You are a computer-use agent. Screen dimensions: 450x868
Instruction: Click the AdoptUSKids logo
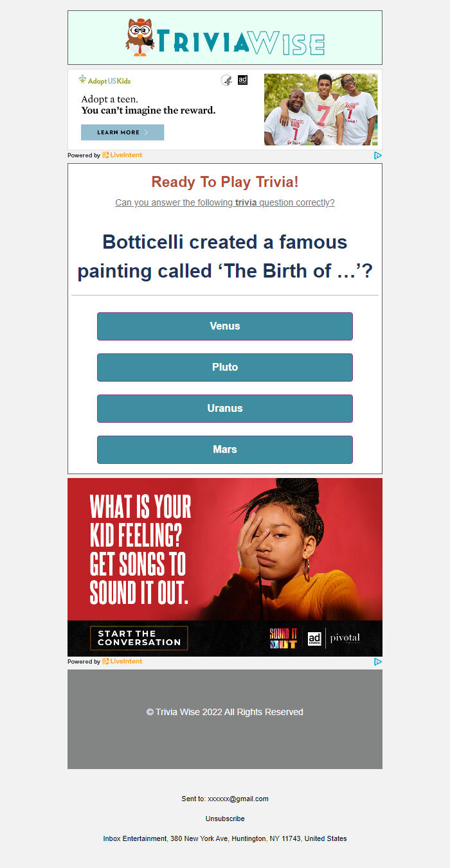coord(105,80)
